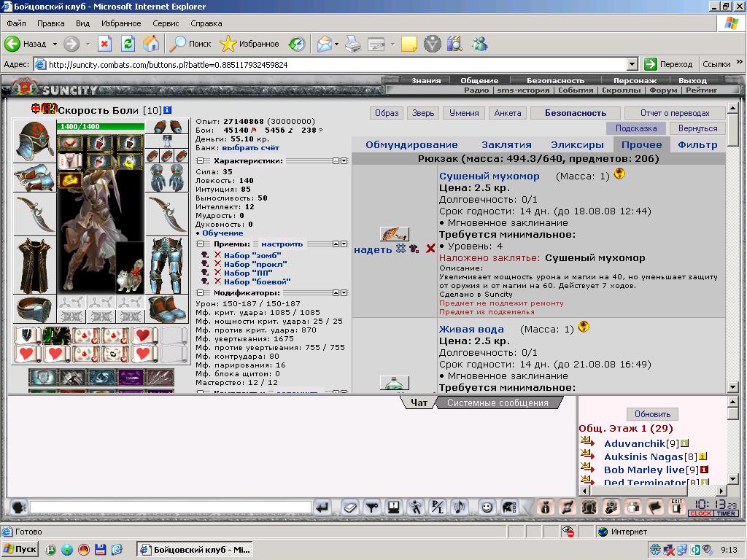Click the gloves equipment slot
This screenshot has width=747, height=560.
[166, 177]
